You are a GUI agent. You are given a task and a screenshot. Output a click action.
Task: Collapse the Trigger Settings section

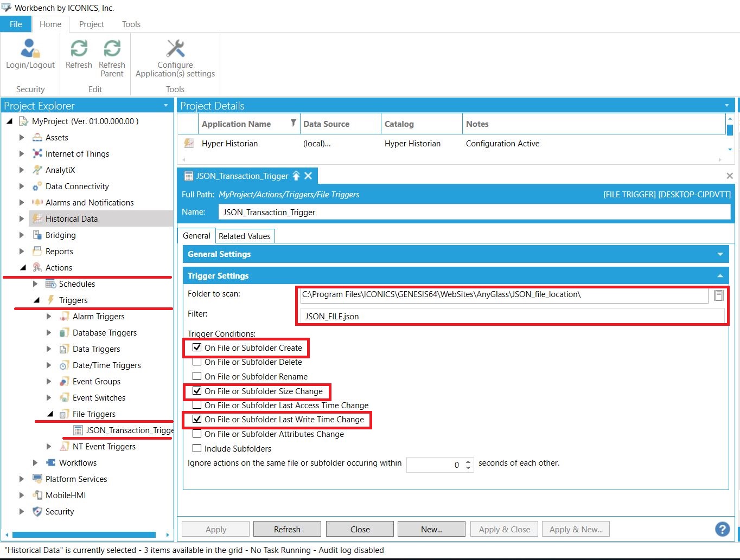pyautogui.click(x=720, y=276)
